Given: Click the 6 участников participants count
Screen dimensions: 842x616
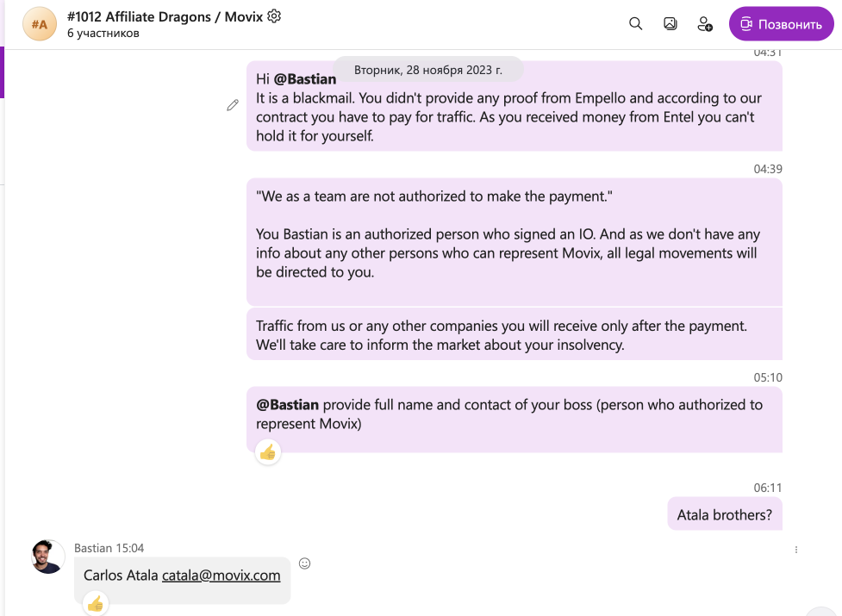Looking at the screenshot, I should coord(103,34).
